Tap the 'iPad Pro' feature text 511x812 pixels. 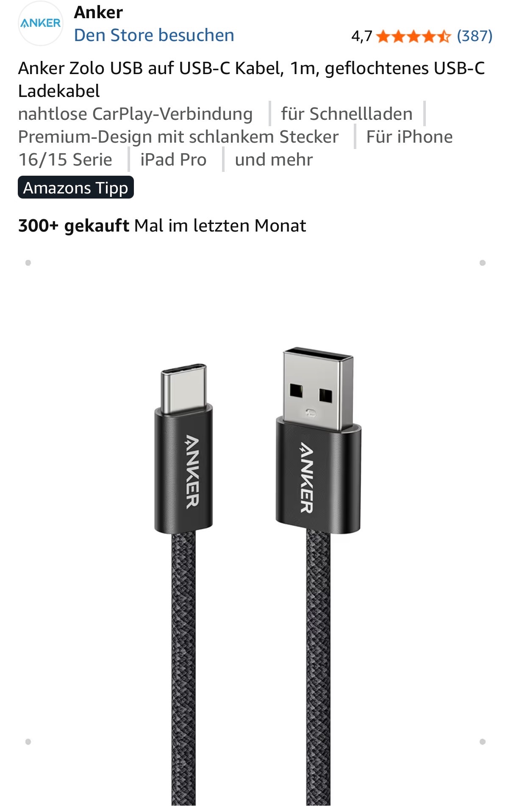(x=173, y=160)
